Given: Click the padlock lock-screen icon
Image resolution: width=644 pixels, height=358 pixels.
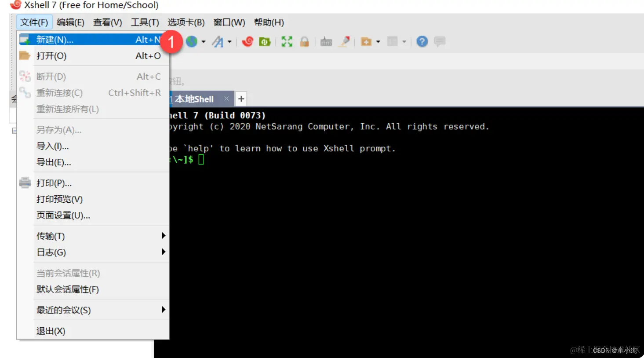Looking at the screenshot, I should pos(304,42).
